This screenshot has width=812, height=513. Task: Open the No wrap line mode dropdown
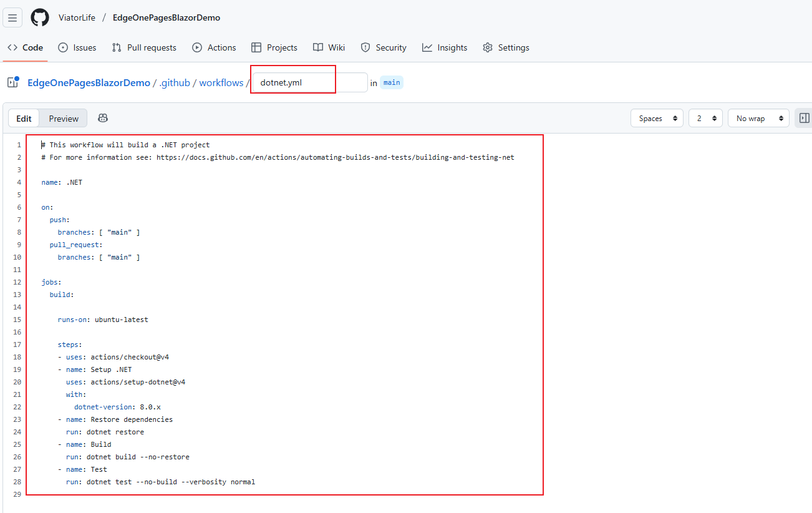click(x=758, y=118)
